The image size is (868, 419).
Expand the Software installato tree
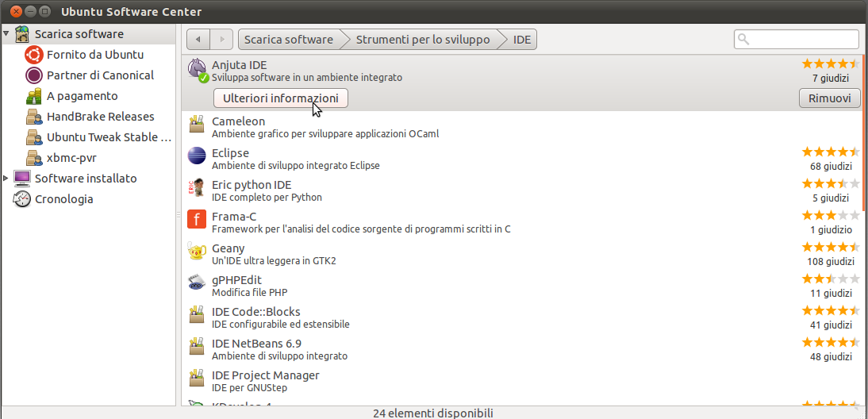click(x=6, y=179)
